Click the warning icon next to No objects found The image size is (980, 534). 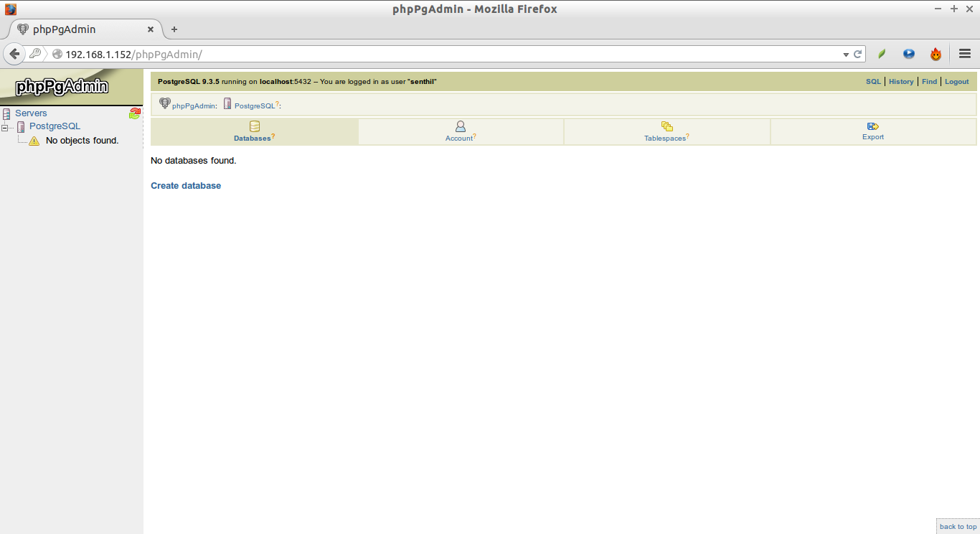pos(34,141)
